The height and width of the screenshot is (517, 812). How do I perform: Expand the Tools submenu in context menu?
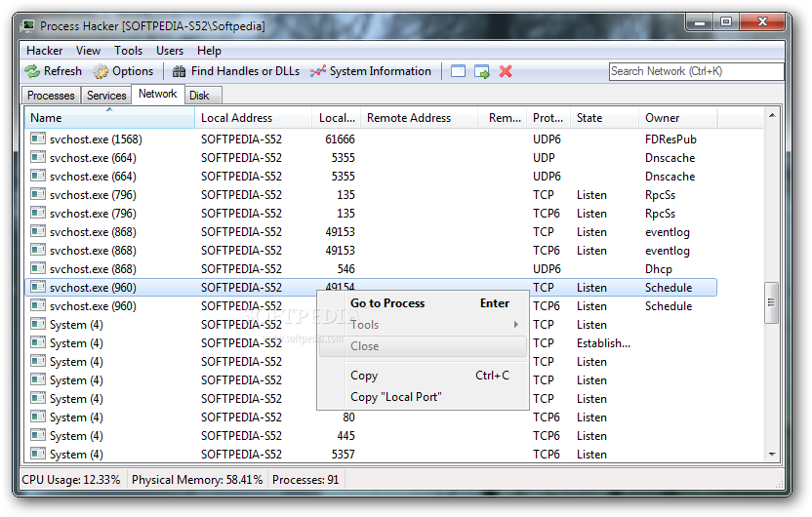pyautogui.click(x=423, y=325)
